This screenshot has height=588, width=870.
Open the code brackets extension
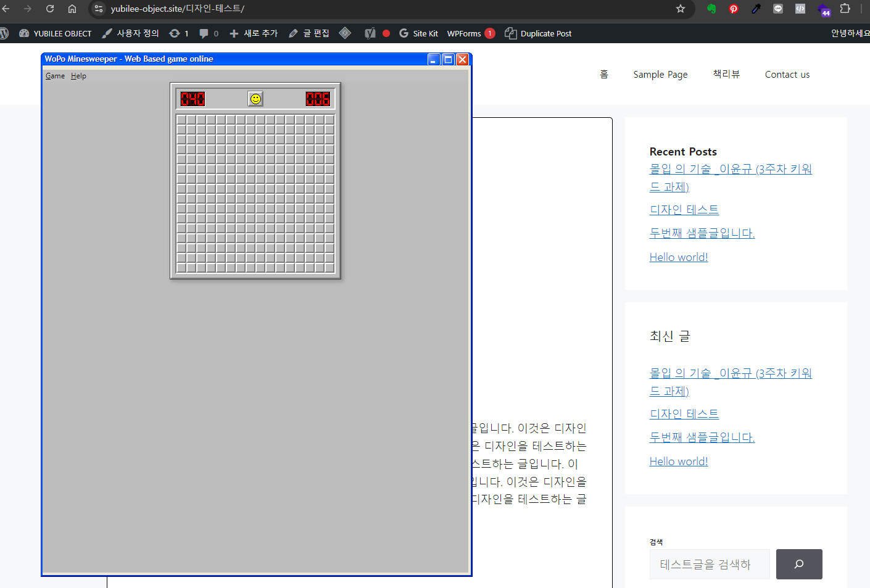pos(800,9)
